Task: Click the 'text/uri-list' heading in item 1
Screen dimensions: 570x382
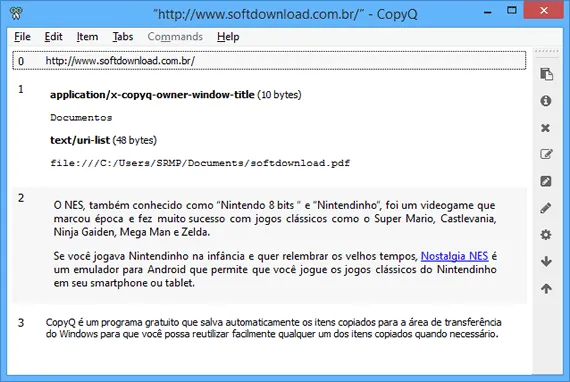Action: click(x=80, y=140)
